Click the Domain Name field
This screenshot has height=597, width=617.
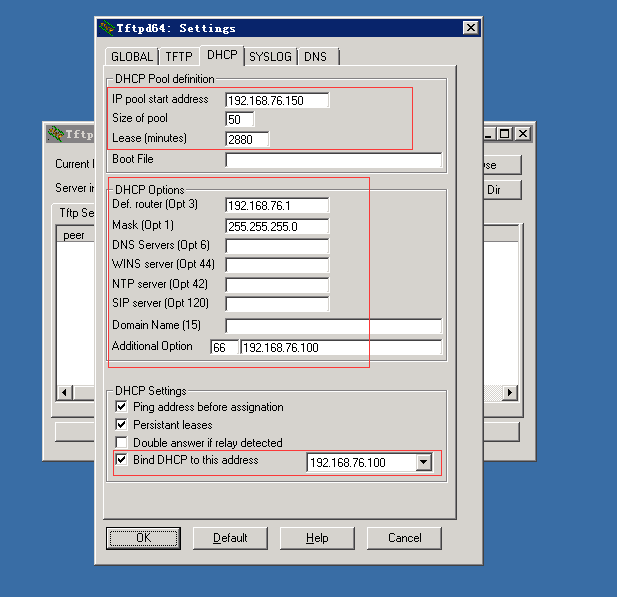coord(333,326)
